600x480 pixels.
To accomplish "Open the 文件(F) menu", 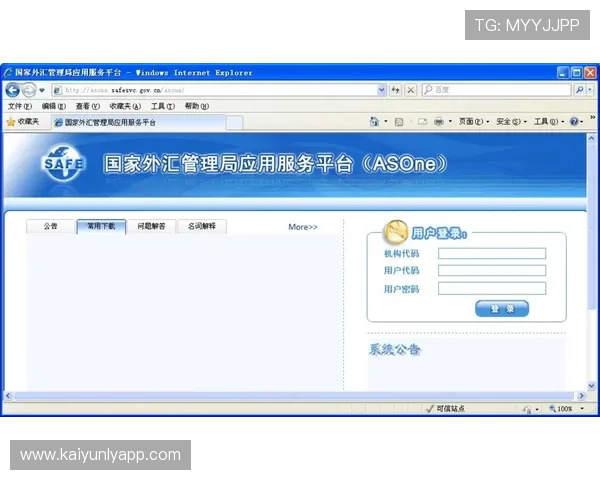I will pyautogui.click(x=20, y=106).
